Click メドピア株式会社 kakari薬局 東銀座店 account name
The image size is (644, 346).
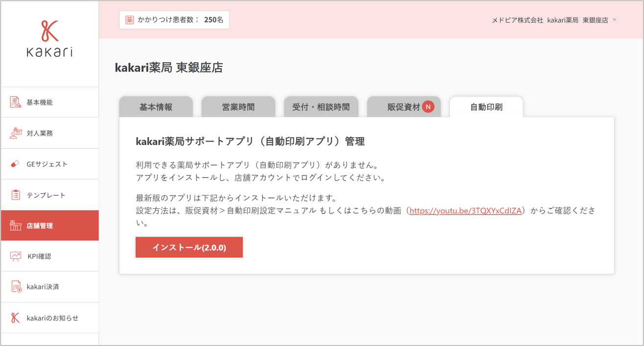550,20
